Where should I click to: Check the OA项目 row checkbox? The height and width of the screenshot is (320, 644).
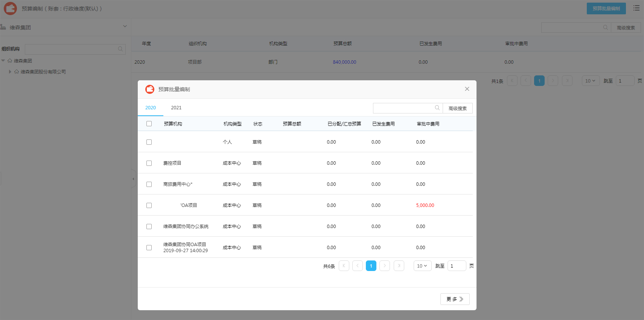(x=149, y=205)
